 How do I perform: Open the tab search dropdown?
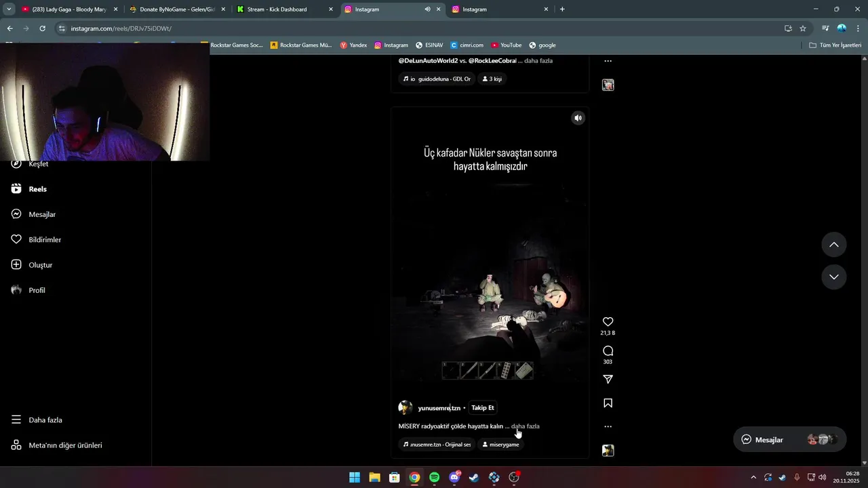pos(9,9)
